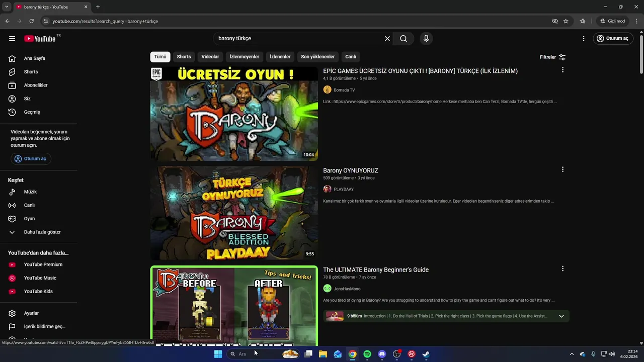644x362 pixels.
Task: Select the Son yüklenenler filter chip
Action: pyautogui.click(x=318, y=57)
